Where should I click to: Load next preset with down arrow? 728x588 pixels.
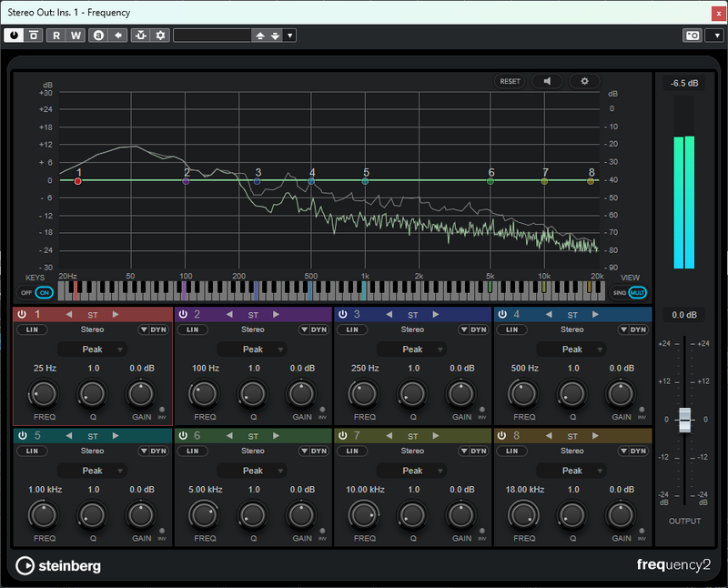[276, 35]
